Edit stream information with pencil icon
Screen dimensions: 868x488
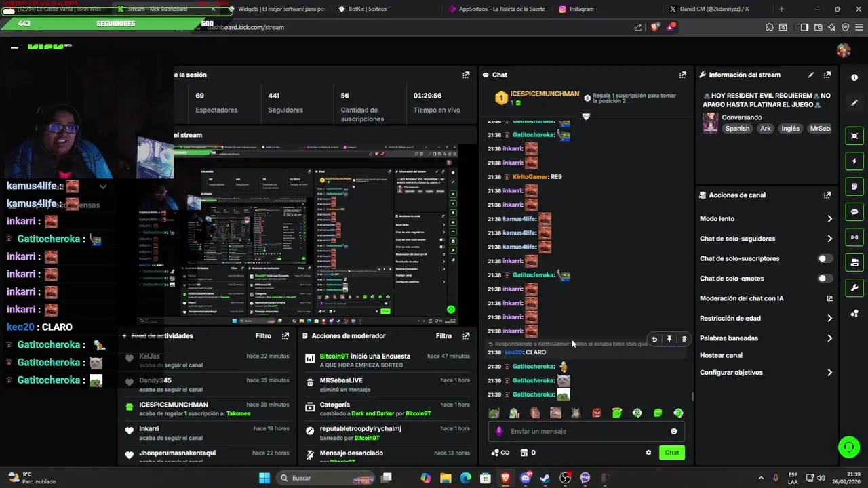pyautogui.click(x=811, y=75)
